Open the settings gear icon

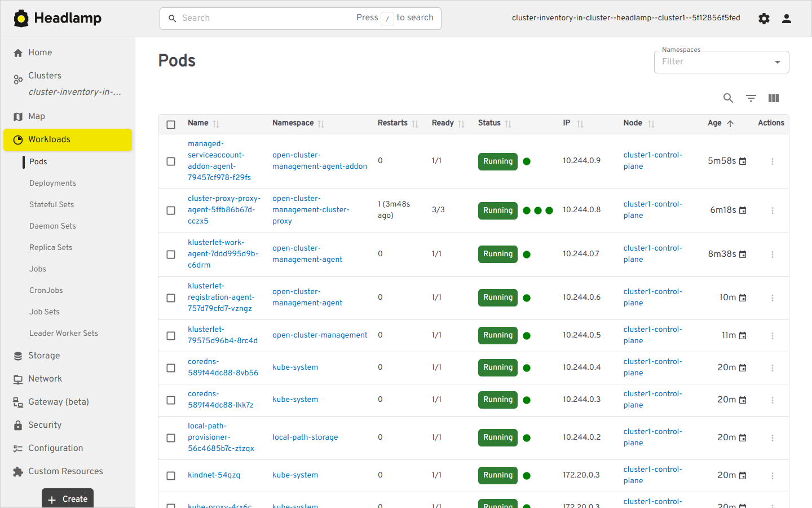764,19
